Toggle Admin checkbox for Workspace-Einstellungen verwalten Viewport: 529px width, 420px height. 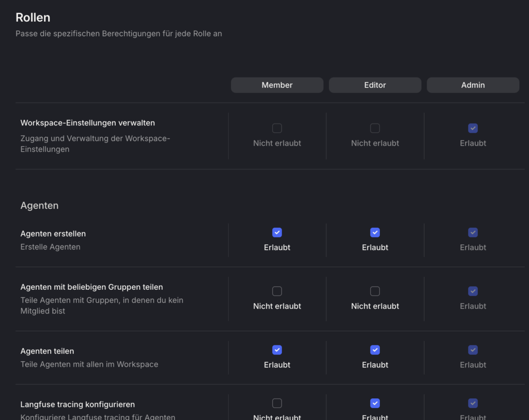point(473,128)
